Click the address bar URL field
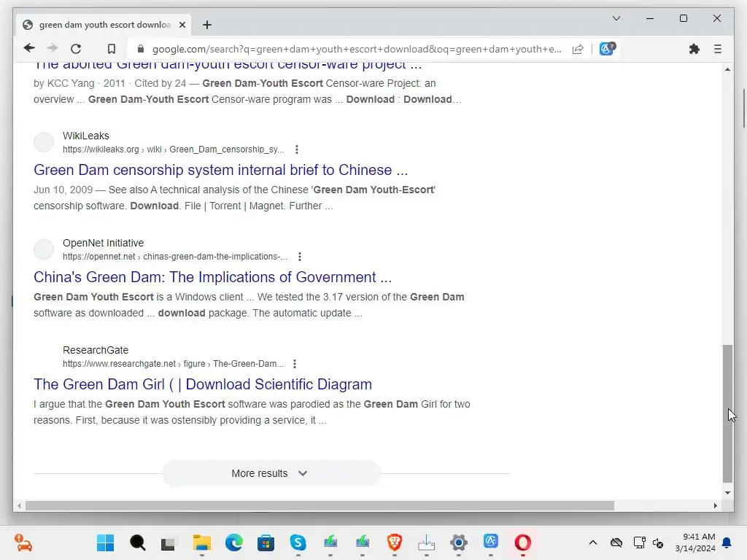747x560 pixels. click(x=356, y=49)
